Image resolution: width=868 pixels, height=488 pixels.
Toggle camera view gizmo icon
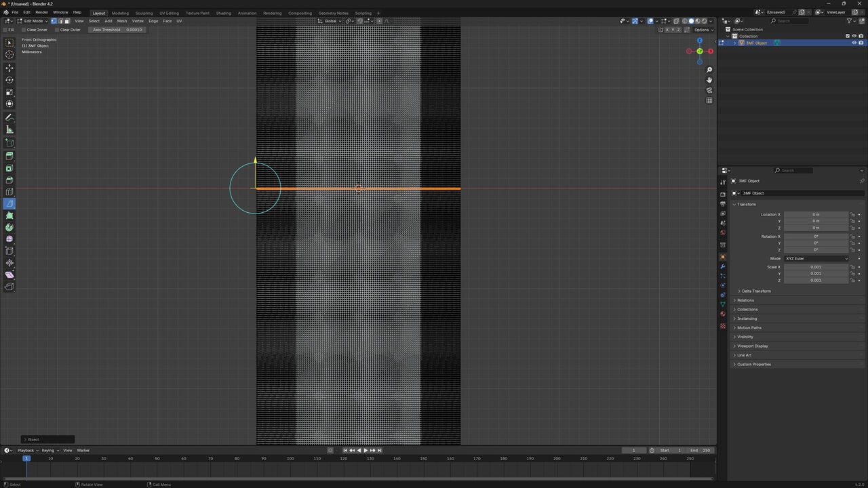pos(709,90)
